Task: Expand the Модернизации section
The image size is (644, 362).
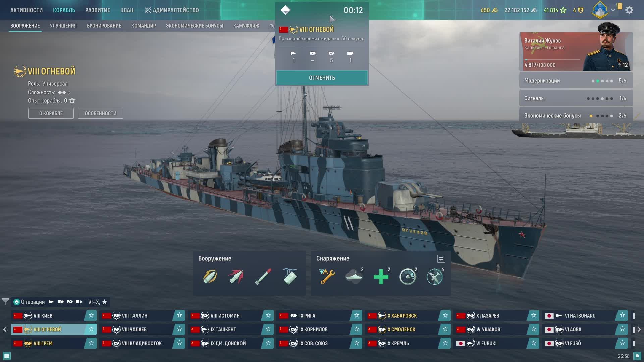Action: coord(576,81)
